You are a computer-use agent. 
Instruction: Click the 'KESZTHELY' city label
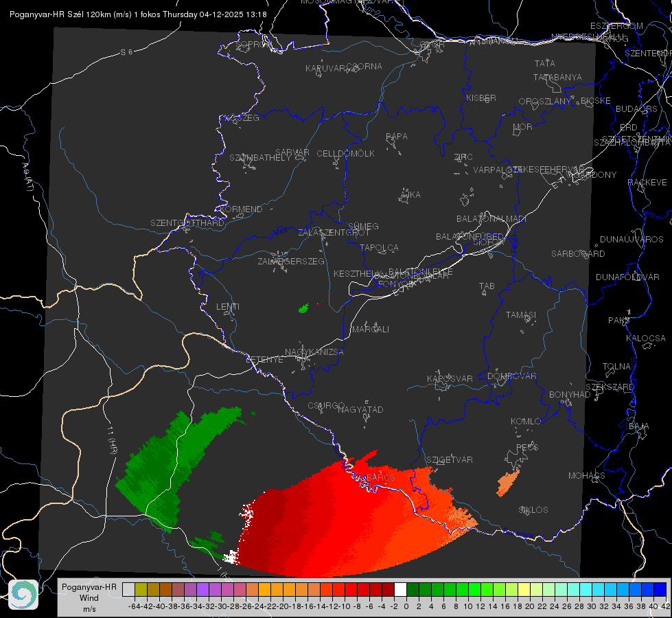pos(357,273)
